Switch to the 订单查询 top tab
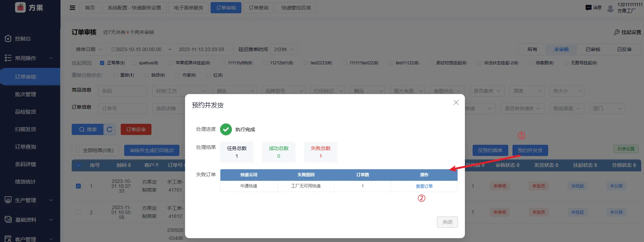 (x=259, y=8)
